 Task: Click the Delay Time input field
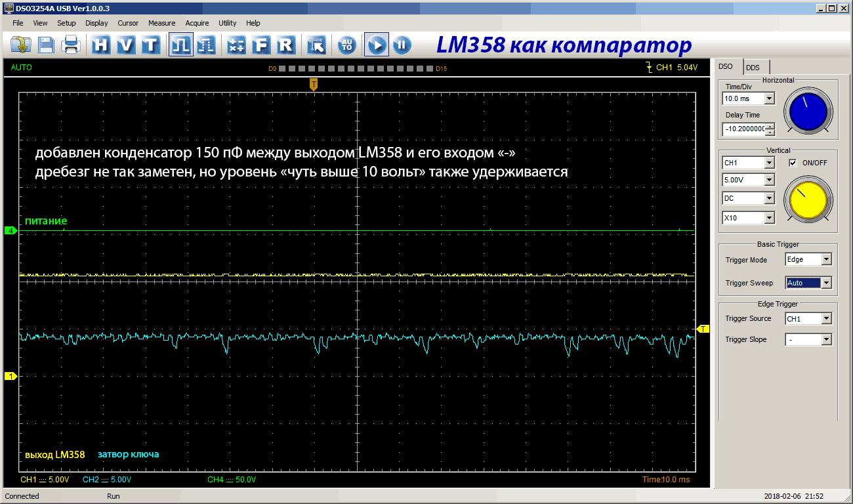coord(743,129)
